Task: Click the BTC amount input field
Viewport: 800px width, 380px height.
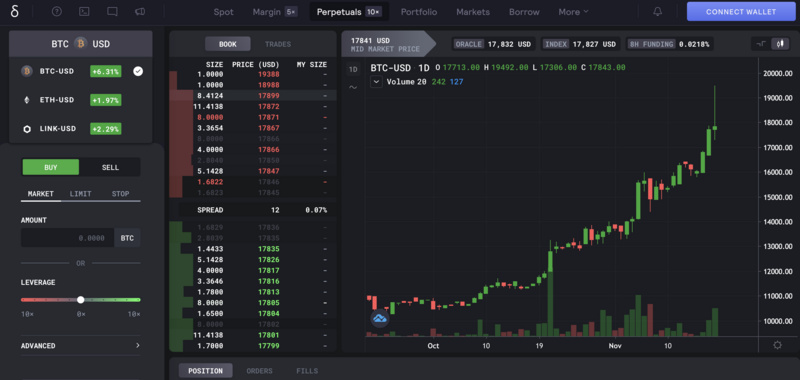Action: [67, 238]
